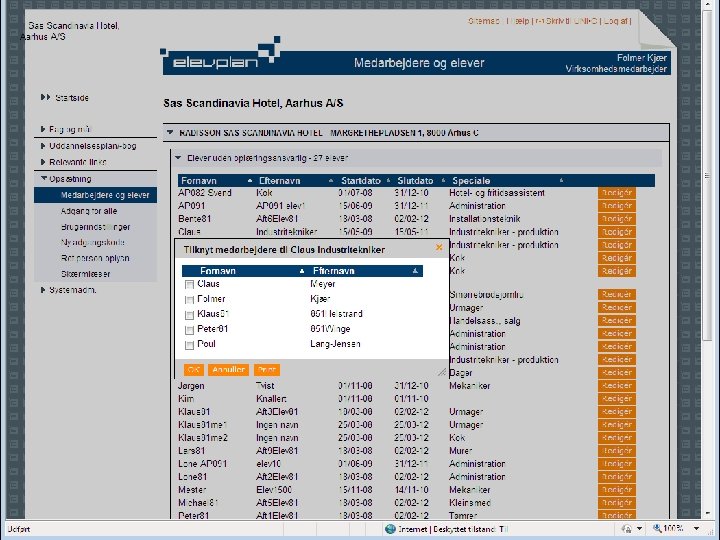Click the Installationsteknik speciale cell
This screenshot has width=720, height=540.
484,219
